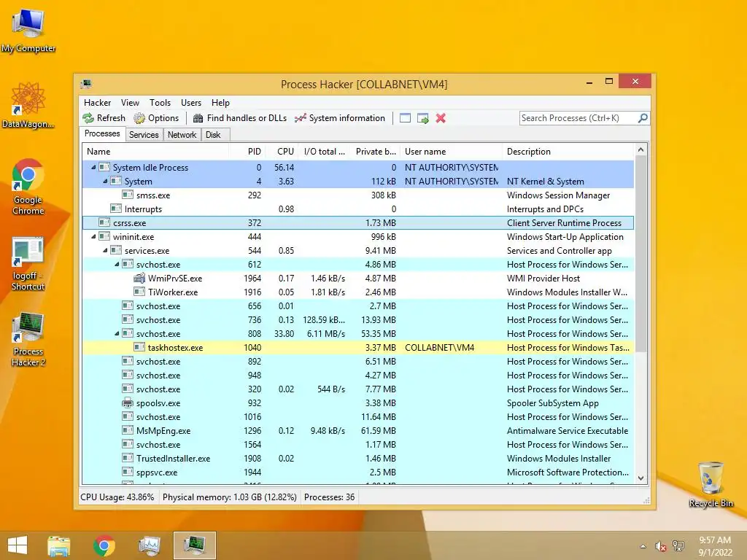Click the Process Hacker title bar icon
This screenshot has width=747, height=560.
tap(86, 85)
